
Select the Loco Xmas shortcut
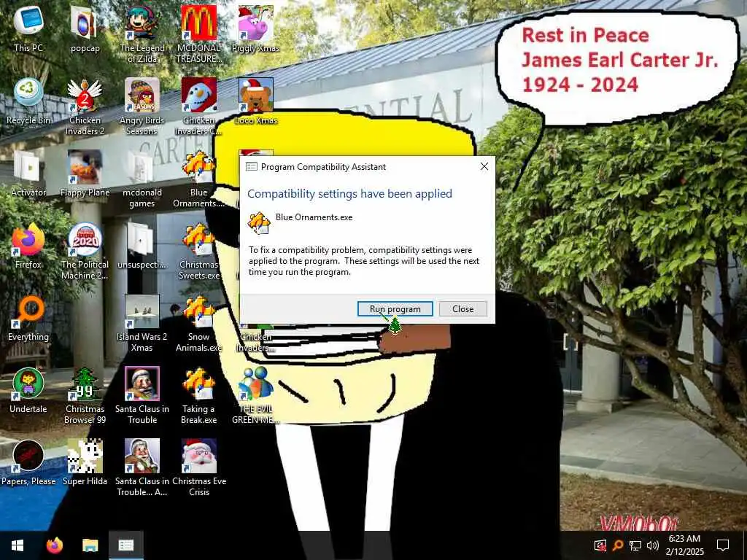point(256,101)
